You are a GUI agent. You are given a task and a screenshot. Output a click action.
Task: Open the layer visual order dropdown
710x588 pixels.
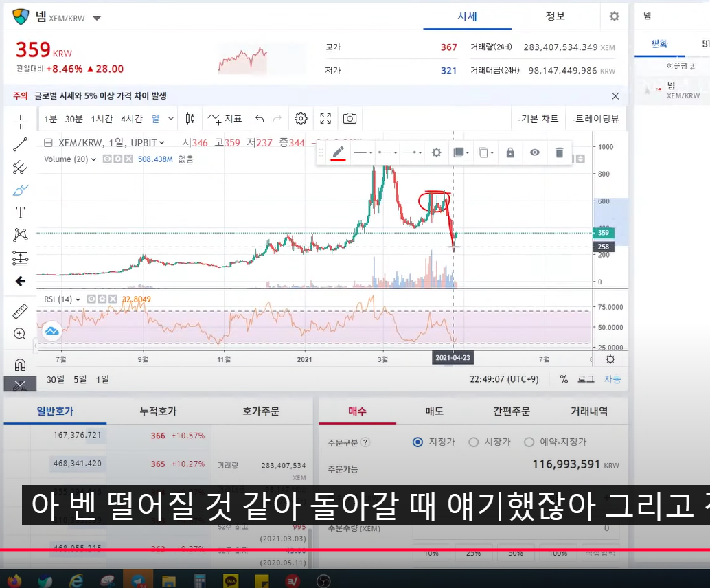pos(461,152)
